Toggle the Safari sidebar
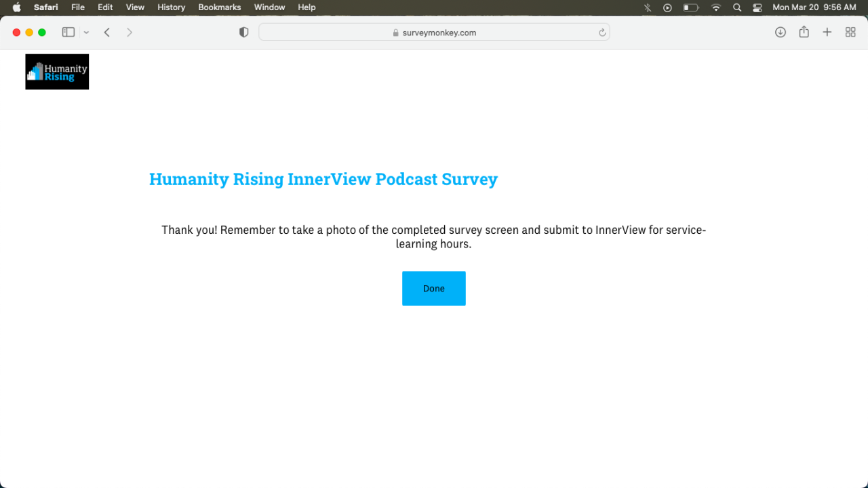 click(x=68, y=33)
